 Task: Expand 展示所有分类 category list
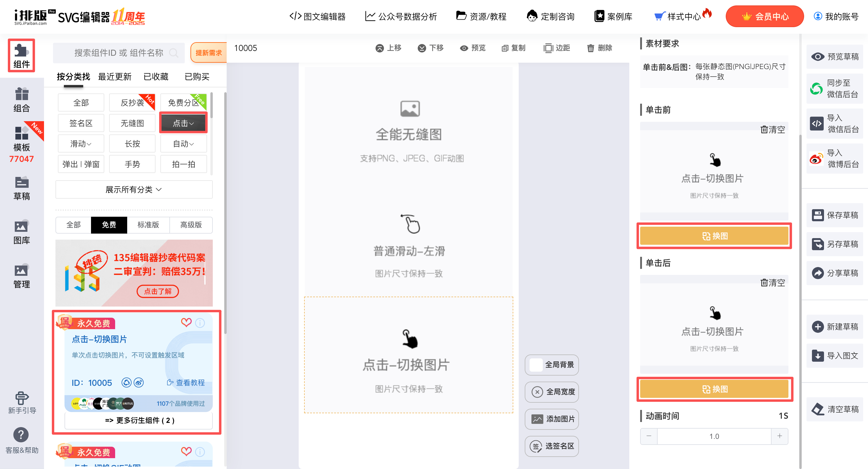point(134,189)
